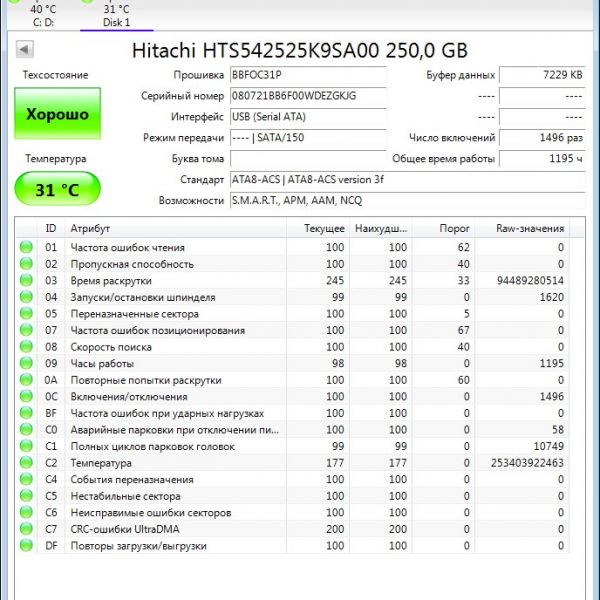
Task: Click the Текущее column header
Action: click(318, 228)
